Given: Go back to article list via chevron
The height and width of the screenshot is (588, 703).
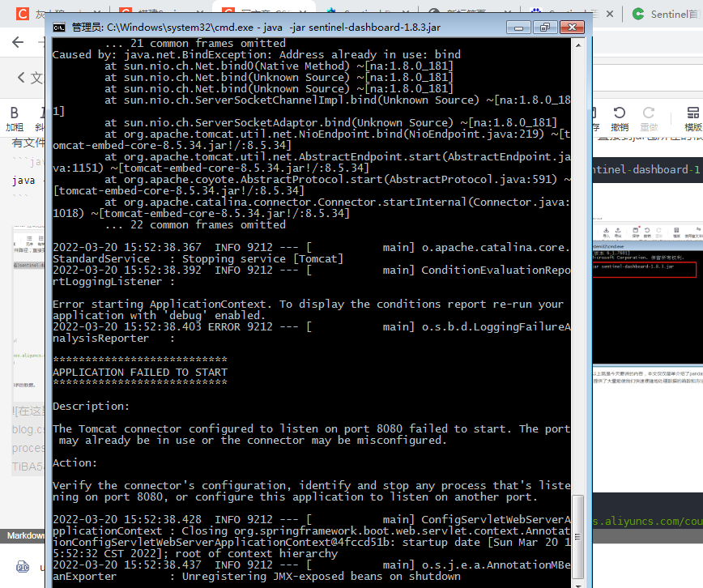Looking at the screenshot, I should [x=21, y=78].
